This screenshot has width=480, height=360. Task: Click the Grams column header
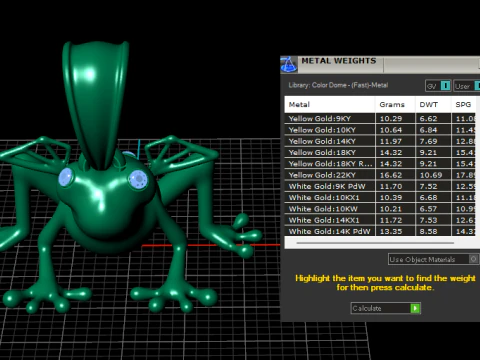coord(395,105)
